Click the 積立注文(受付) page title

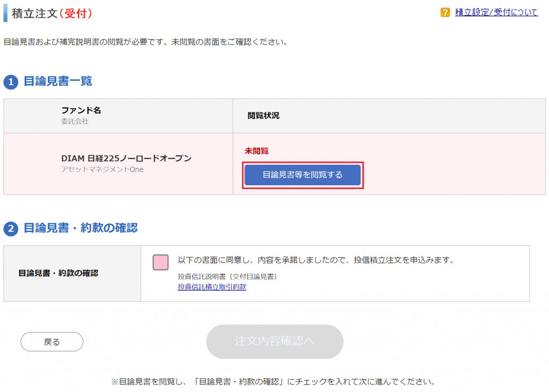52,13
